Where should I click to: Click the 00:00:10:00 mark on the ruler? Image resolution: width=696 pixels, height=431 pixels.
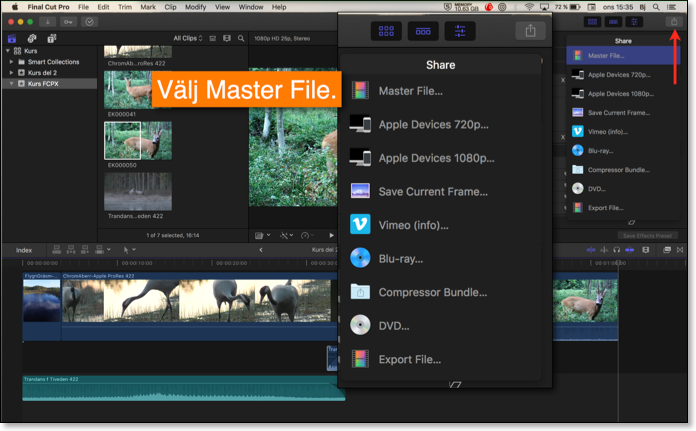point(137,263)
